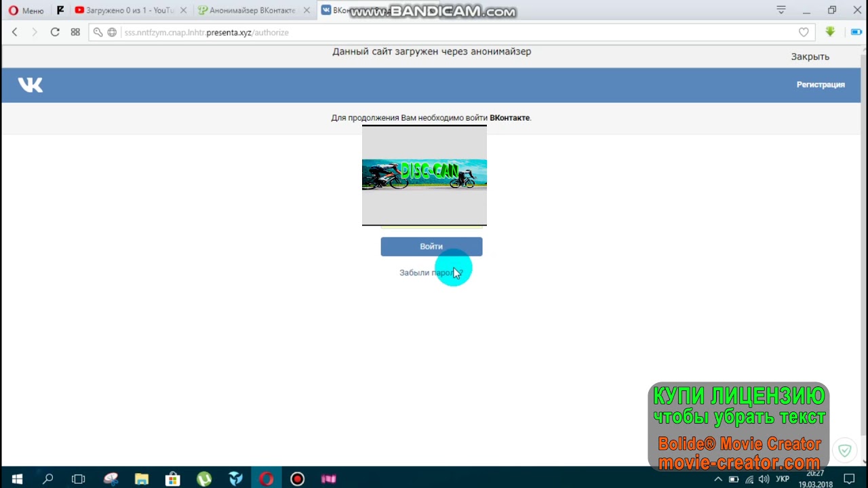Close the Анонимайзер ВКонтакте tab

[307, 10]
